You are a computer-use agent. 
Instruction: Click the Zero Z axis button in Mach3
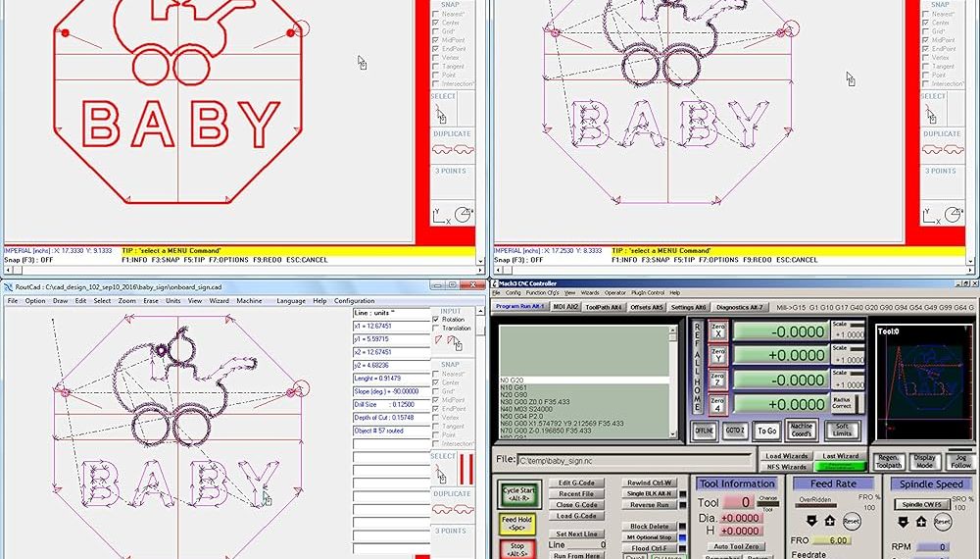pyautogui.click(x=717, y=380)
